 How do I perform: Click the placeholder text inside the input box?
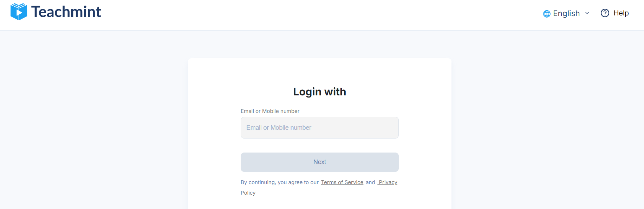(x=279, y=128)
